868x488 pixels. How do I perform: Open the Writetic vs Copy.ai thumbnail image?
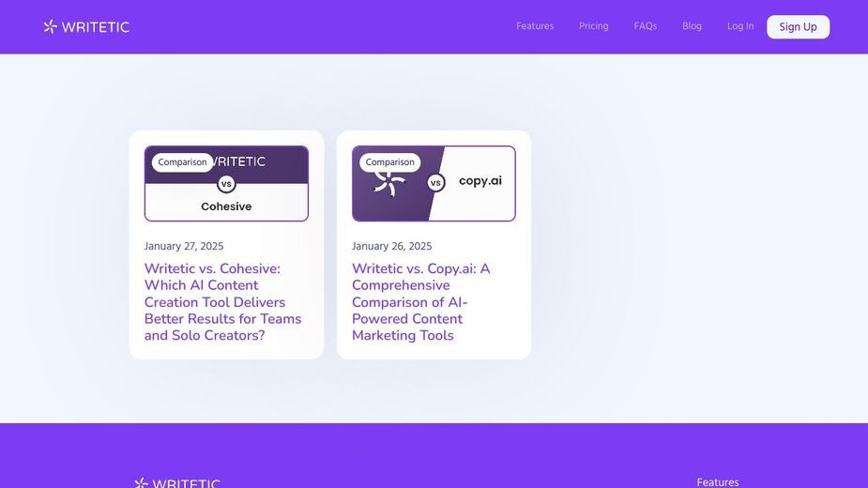[434, 183]
